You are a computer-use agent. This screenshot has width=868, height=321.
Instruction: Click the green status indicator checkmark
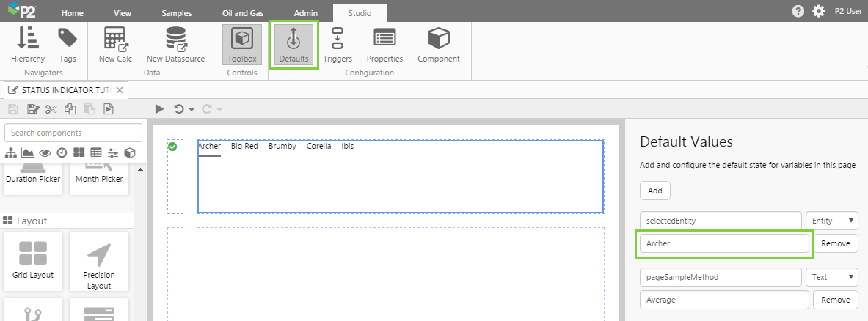[172, 147]
